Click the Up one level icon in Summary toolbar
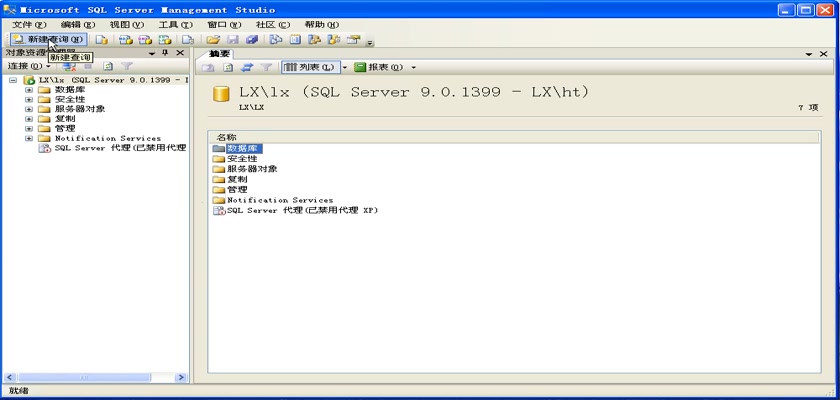Viewport: 840px width, 400px height. click(207, 67)
